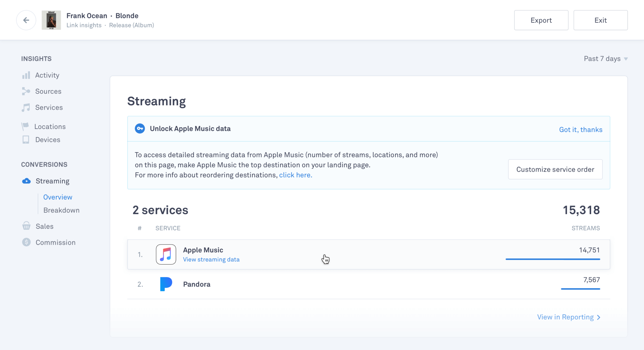The height and width of the screenshot is (350, 644).
Task: Select the Apple Music service name
Action: tap(203, 250)
